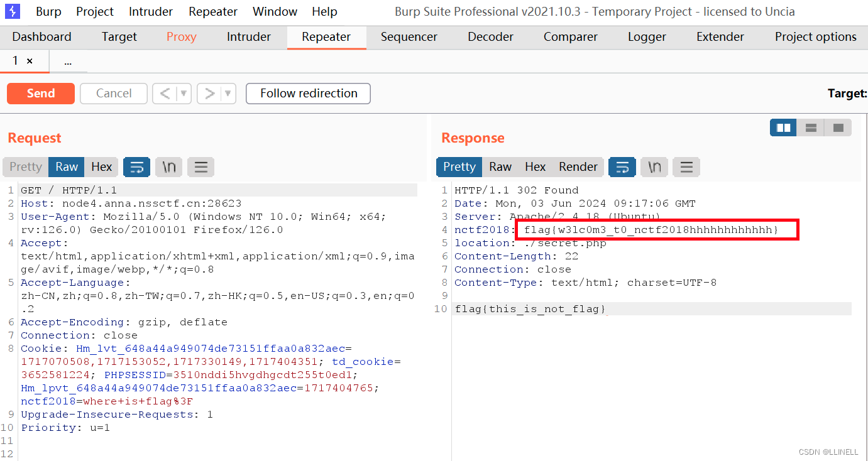Toggle show non-printable characters in Request panel
The image size is (868, 461).
[168, 166]
